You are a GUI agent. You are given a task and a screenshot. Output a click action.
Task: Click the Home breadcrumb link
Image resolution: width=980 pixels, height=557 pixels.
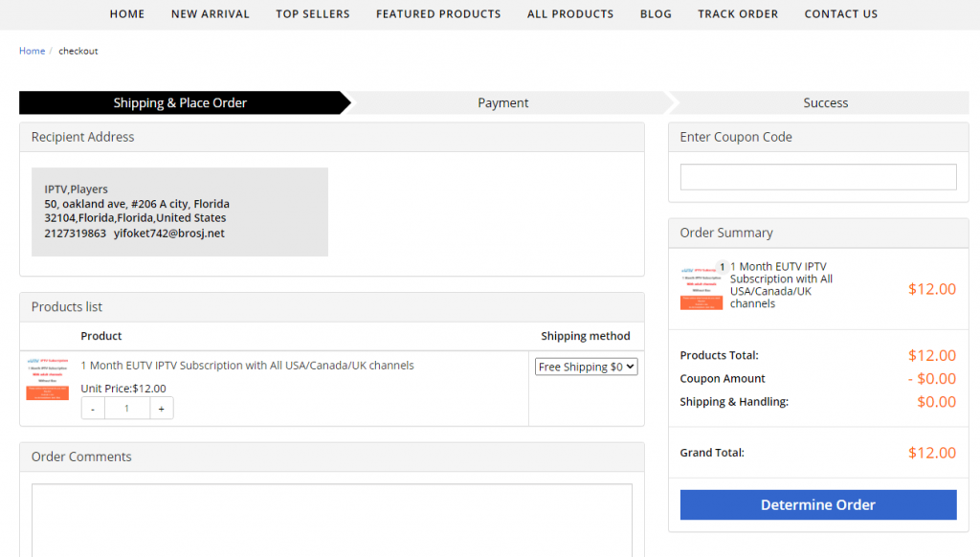pyautogui.click(x=32, y=51)
